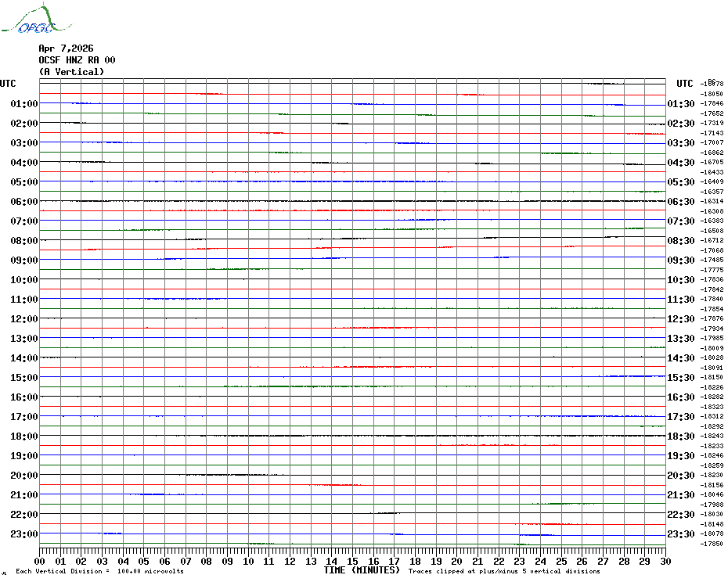Click the 21:00 row time label
This screenshot has width=728, height=582.
[x=24, y=494]
